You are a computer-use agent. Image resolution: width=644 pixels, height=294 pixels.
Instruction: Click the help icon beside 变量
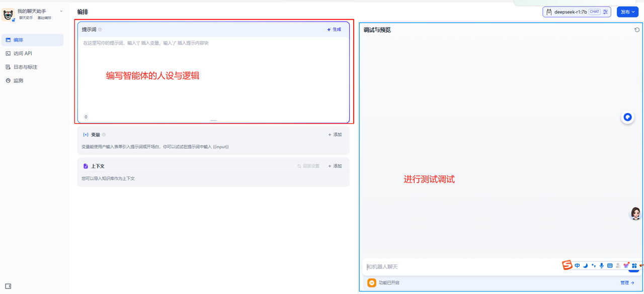coord(104,135)
